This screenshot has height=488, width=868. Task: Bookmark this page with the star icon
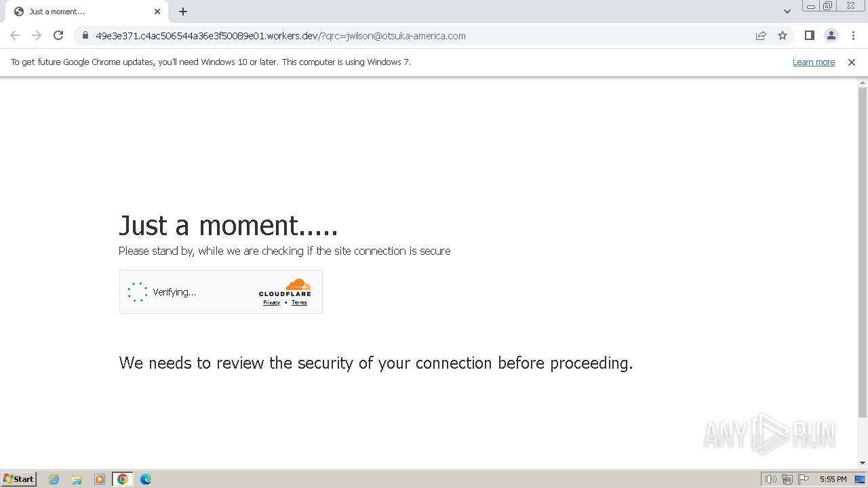click(x=783, y=36)
